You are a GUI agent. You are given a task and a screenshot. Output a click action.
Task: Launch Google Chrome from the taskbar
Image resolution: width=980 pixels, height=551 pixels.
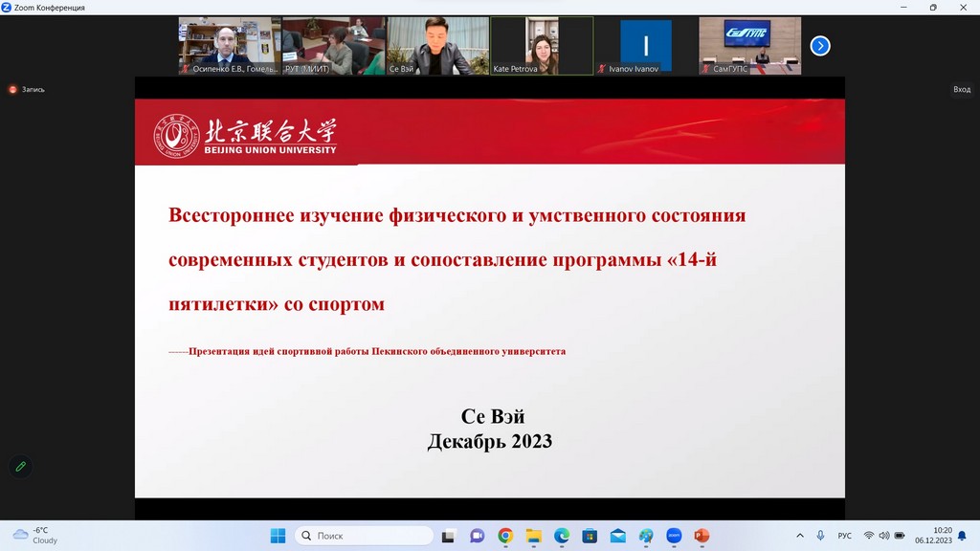(505, 536)
